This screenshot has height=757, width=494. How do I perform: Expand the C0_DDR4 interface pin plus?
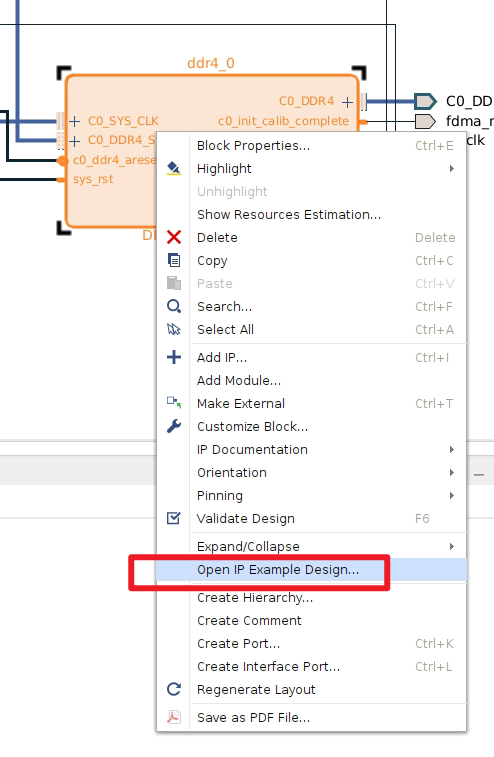click(347, 102)
